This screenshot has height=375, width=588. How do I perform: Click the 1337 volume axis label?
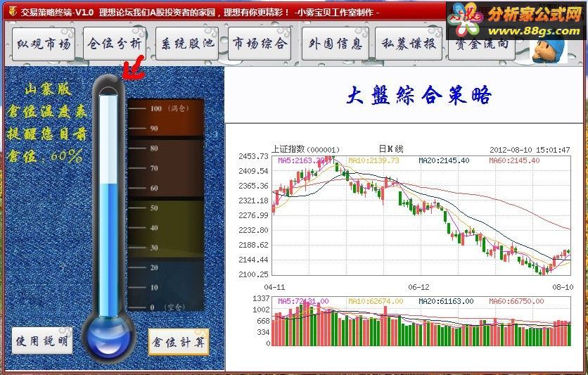[x=261, y=298]
